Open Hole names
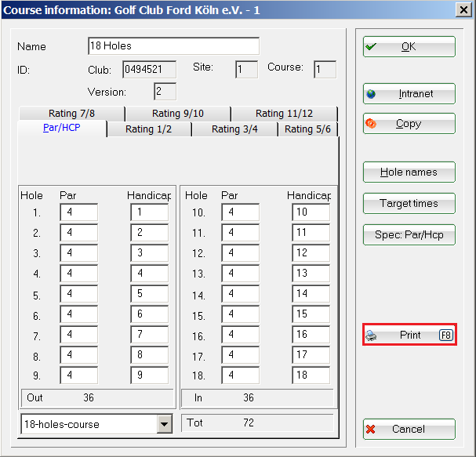This screenshot has width=476, height=457. point(409,172)
